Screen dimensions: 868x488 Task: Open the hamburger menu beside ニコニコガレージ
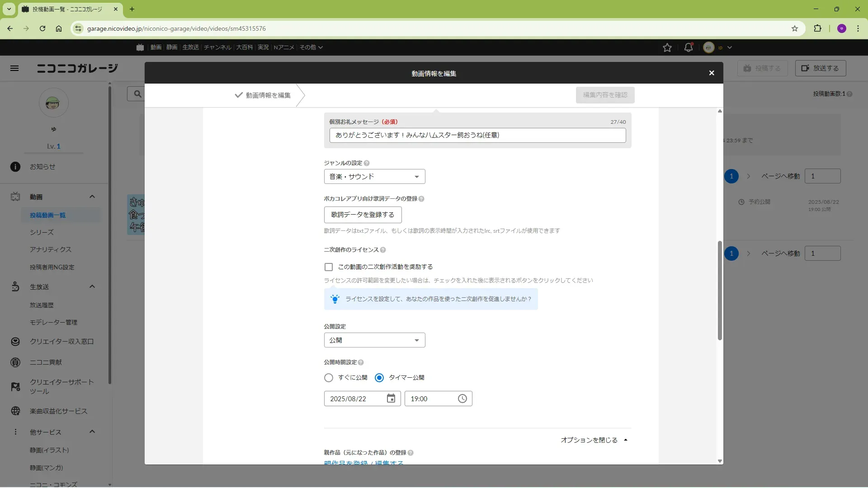coord(14,68)
